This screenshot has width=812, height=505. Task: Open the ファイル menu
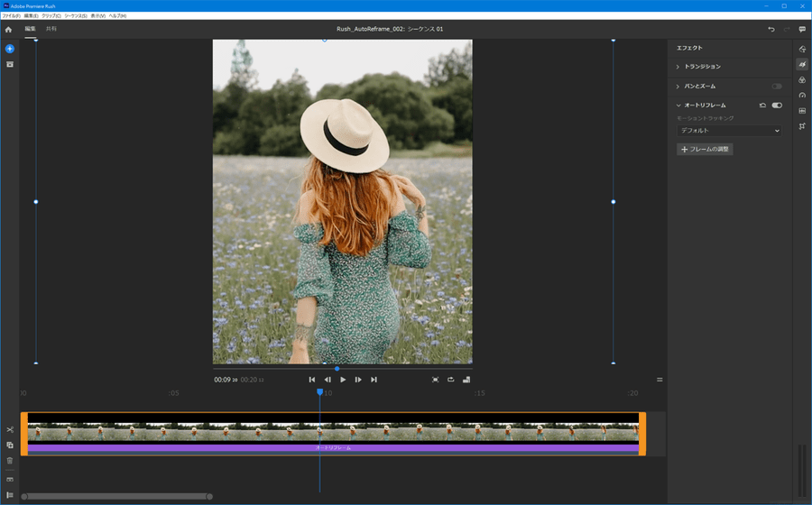point(11,16)
